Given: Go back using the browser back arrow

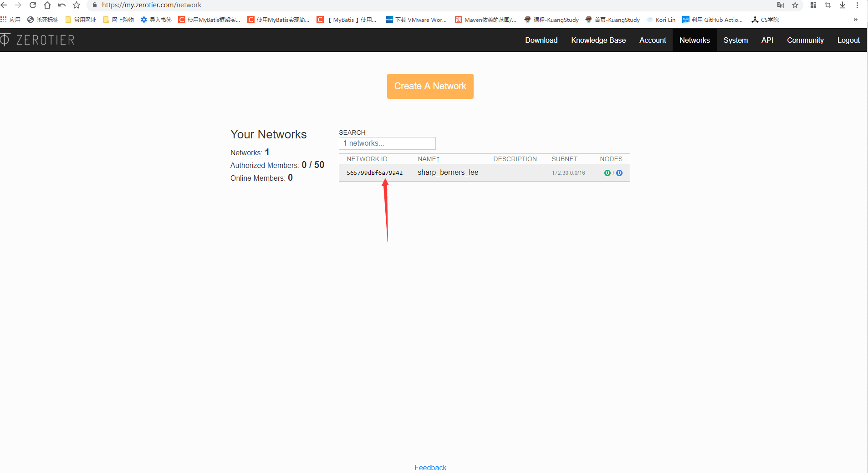Looking at the screenshot, I should pyautogui.click(x=4, y=5).
